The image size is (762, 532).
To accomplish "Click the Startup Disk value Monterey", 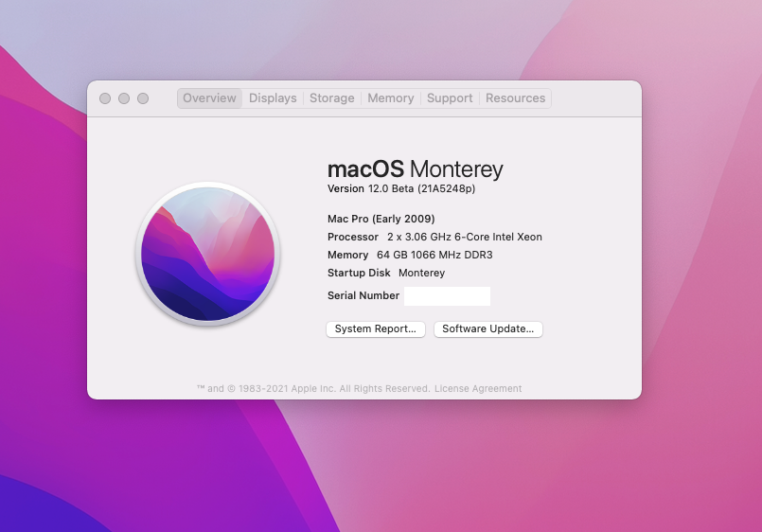I will [422, 273].
